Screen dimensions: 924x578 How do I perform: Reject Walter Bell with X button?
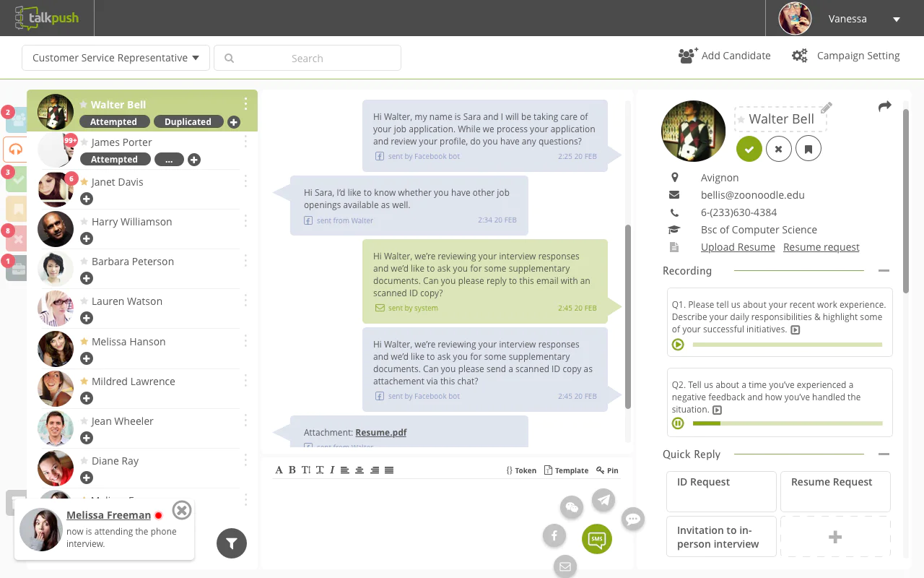[x=779, y=149]
